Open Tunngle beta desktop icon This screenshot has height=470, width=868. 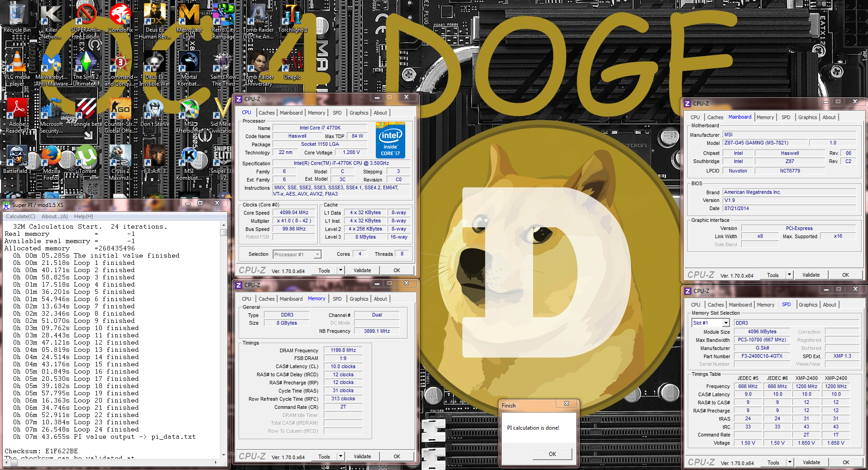[x=86, y=112]
